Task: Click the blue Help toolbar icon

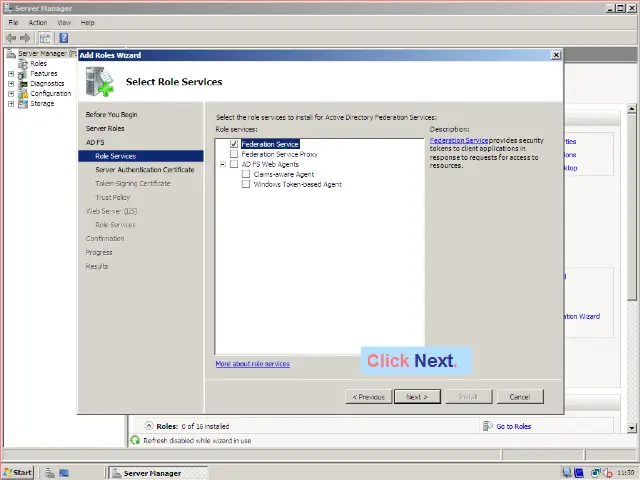Action: [x=64, y=38]
